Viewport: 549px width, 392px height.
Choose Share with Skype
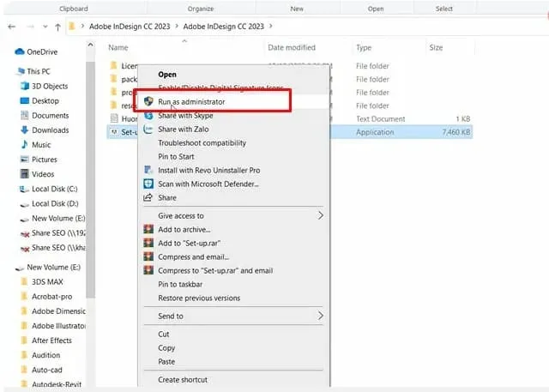(185, 116)
